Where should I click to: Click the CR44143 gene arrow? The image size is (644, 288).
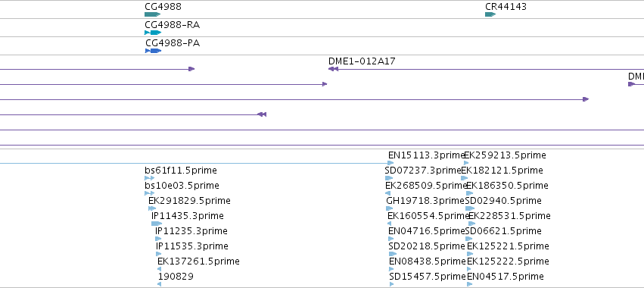[x=490, y=14]
